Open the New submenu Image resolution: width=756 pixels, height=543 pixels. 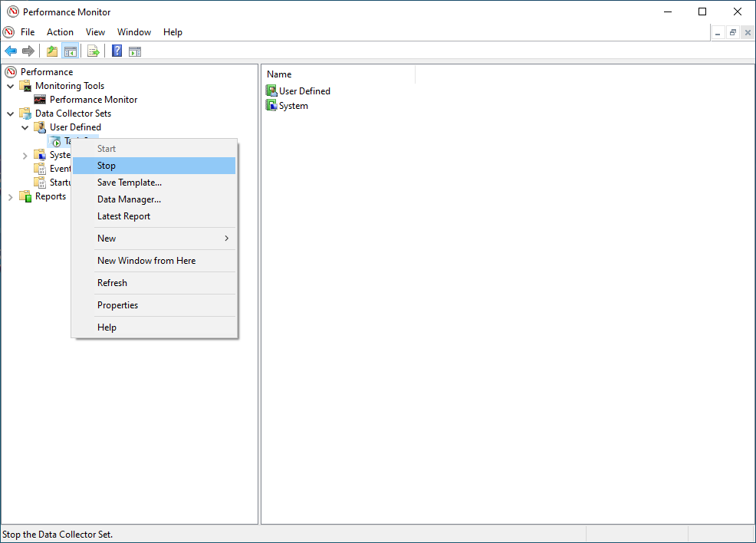coord(107,238)
